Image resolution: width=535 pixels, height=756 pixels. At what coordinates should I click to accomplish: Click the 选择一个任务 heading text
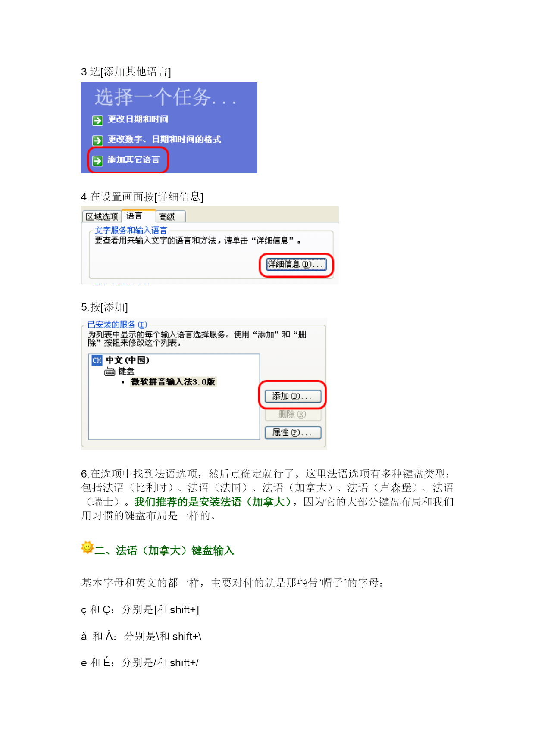tap(166, 97)
